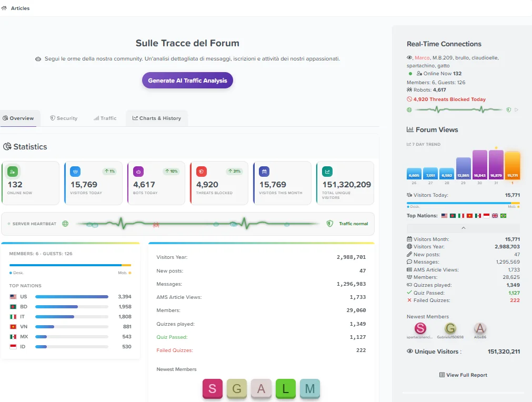Click the teal Total Unique Visitors chart icon
532x402 pixels.
327,172
